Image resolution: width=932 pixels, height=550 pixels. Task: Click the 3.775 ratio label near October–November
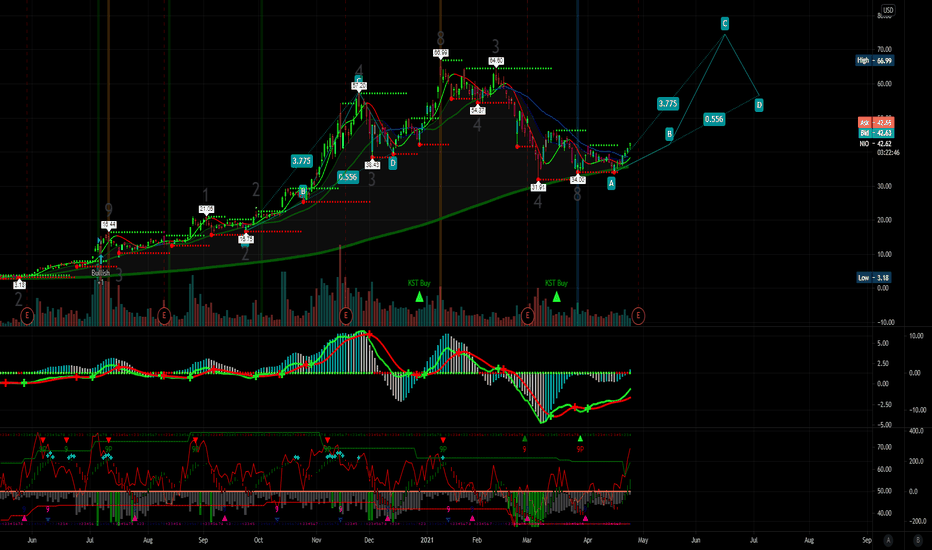click(301, 161)
